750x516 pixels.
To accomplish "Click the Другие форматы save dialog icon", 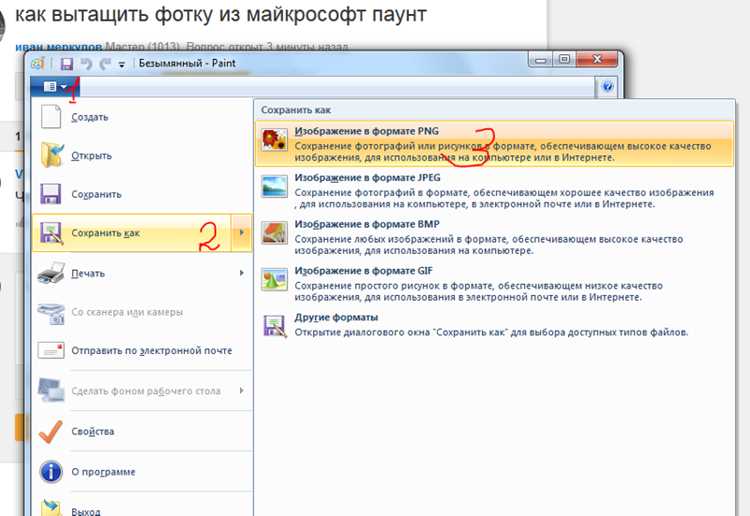I will 275,326.
